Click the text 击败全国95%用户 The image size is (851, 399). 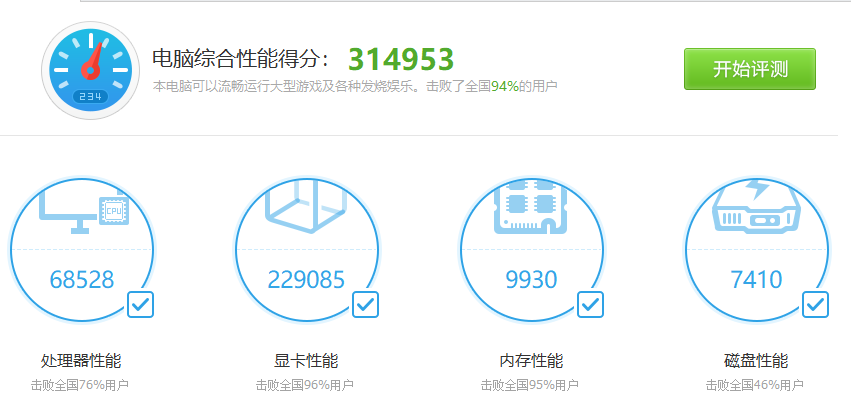pyautogui.click(x=530, y=385)
